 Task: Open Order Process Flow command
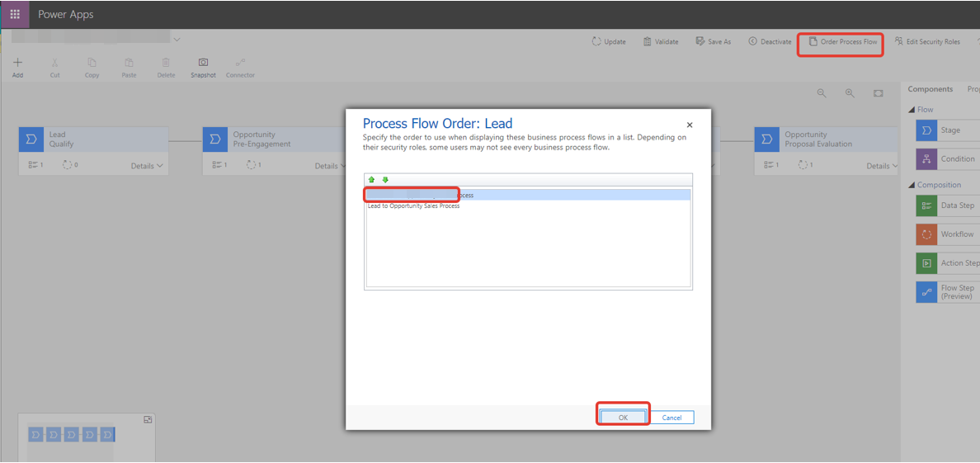[842, 42]
